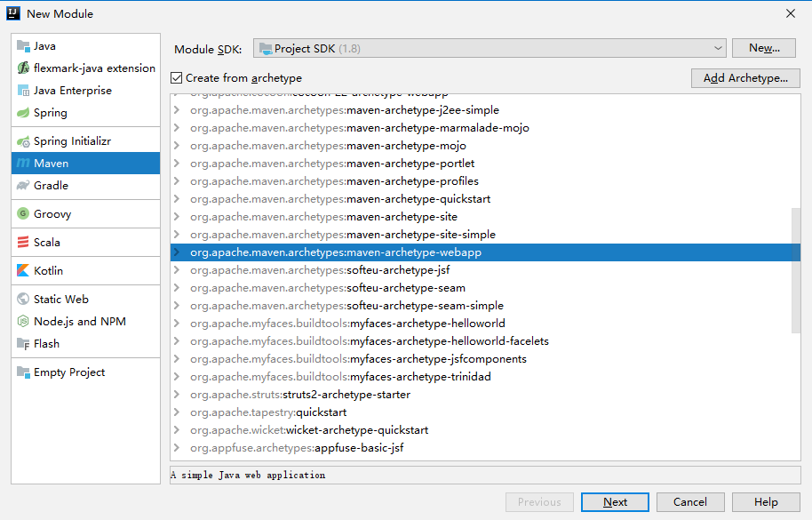Click the flexmark-java extension icon
This screenshot has height=520, width=812.
23,68
